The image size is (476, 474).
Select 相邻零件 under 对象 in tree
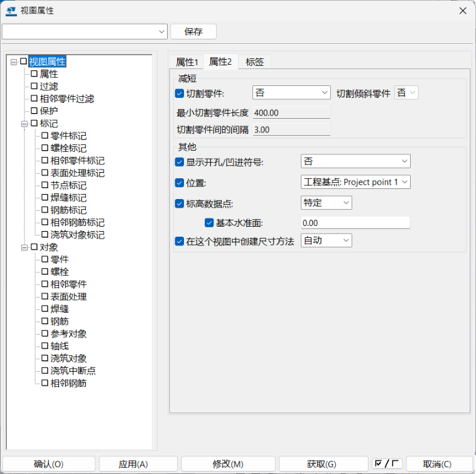[x=68, y=284]
